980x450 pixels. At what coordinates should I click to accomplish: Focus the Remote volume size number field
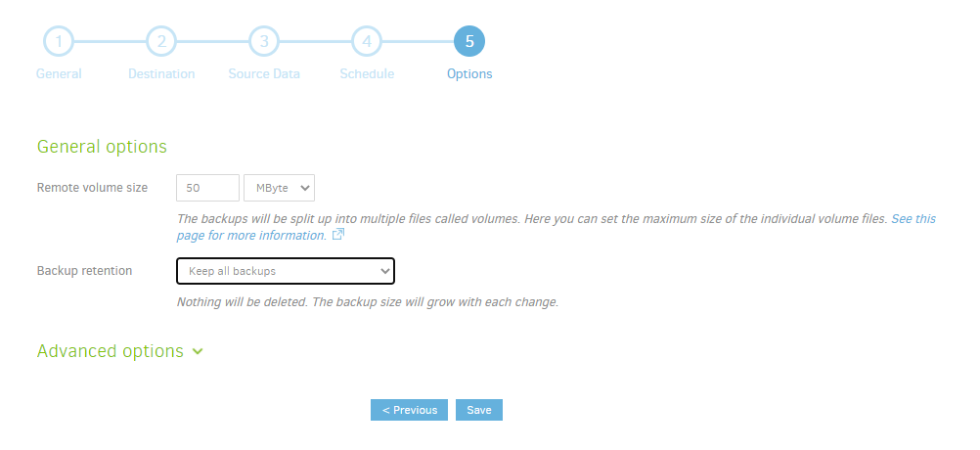(207, 188)
